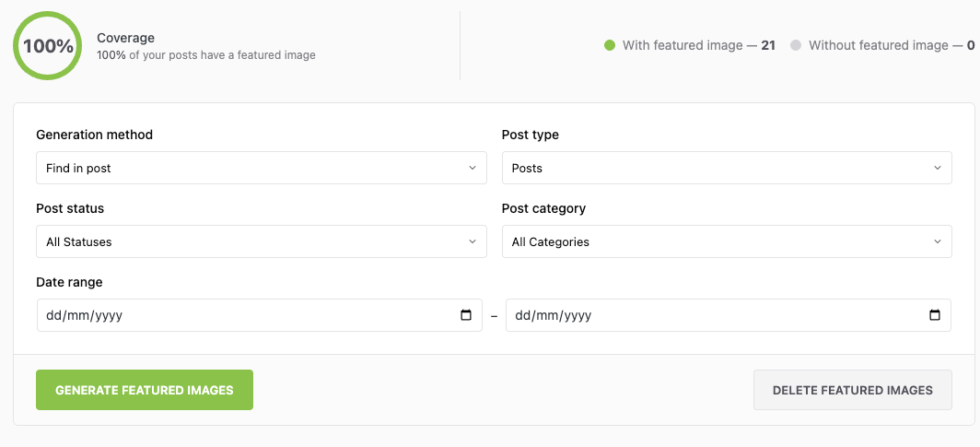
Task: Click the Post status label
Action: pos(70,208)
